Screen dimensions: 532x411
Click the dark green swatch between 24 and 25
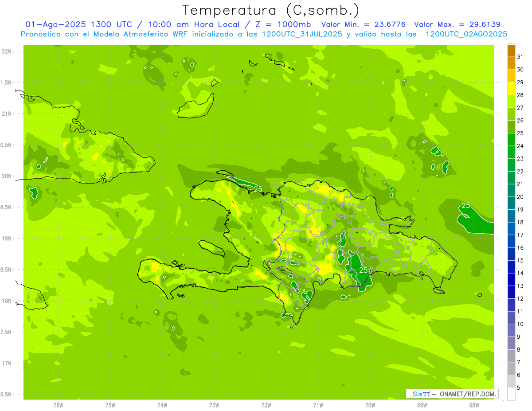511,139
